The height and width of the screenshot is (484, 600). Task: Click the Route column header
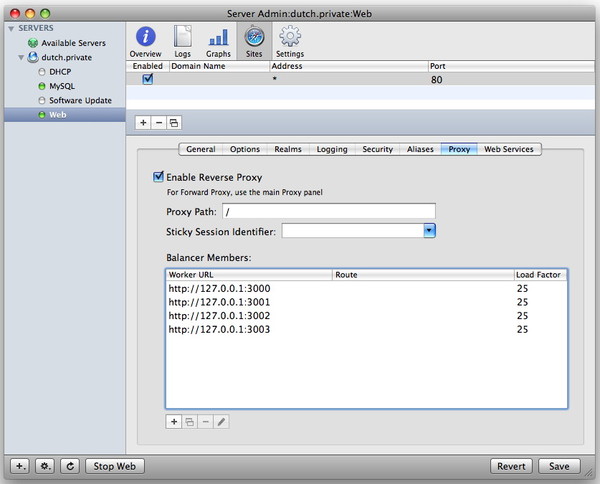pos(423,275)
